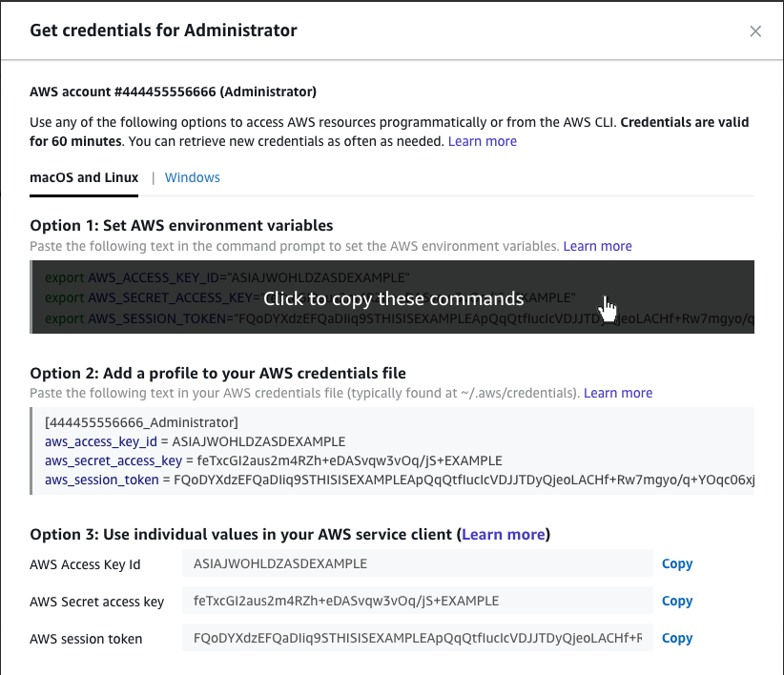Switch to the Windows tab

pos(192,177)
